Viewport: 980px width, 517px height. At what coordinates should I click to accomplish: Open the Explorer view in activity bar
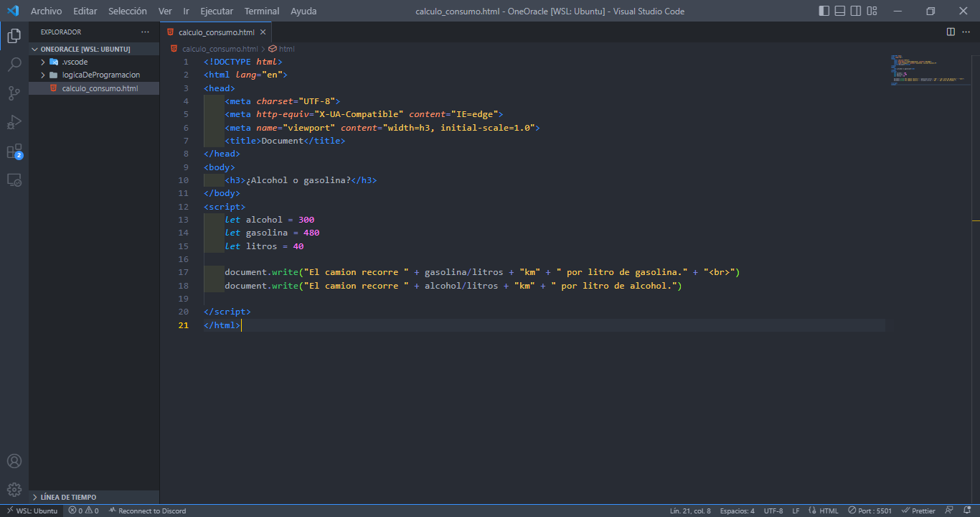[14, 36]
